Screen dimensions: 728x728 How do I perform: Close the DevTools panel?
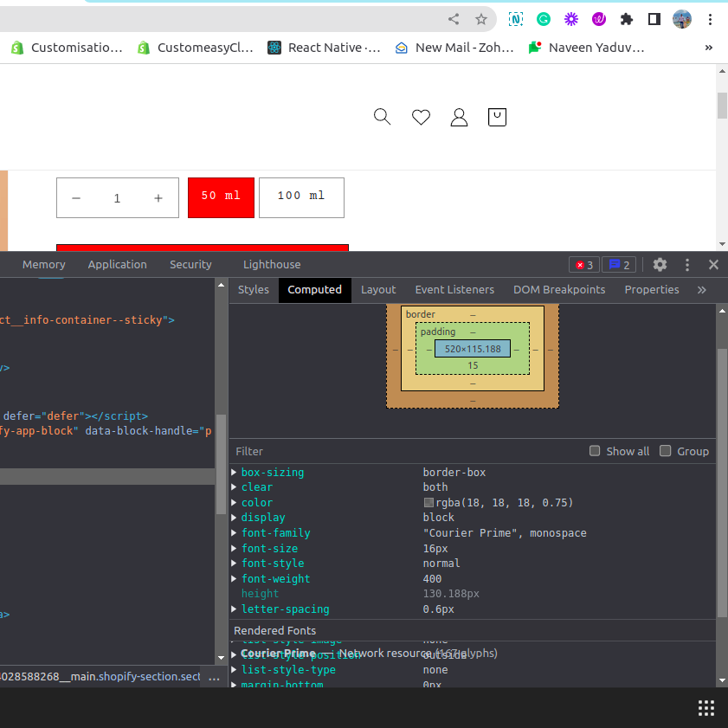[713, 265]
